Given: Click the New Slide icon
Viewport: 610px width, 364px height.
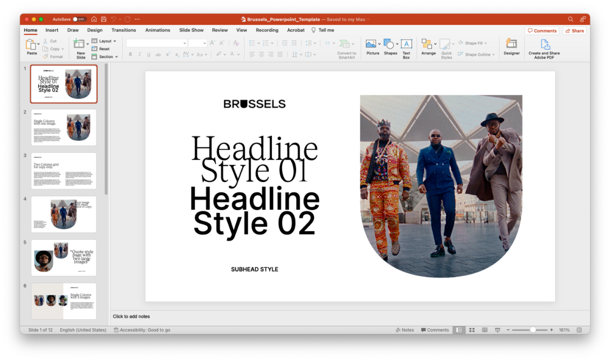Looking at the screenshot, I should tap(79, 44).
